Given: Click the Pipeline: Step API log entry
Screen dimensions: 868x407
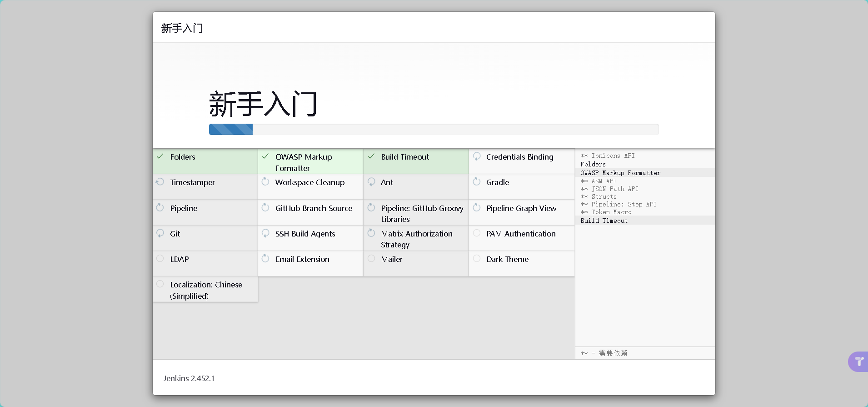Looking at the screenshot, I should point(619,204).
